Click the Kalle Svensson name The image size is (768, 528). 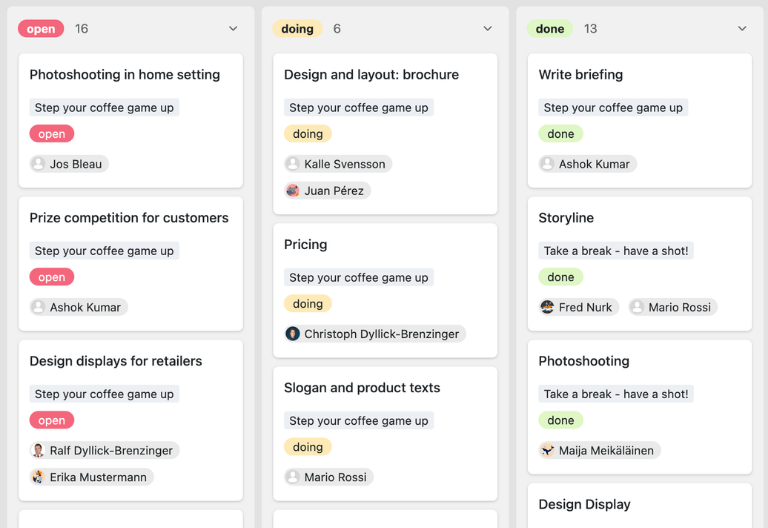(345, 164)
